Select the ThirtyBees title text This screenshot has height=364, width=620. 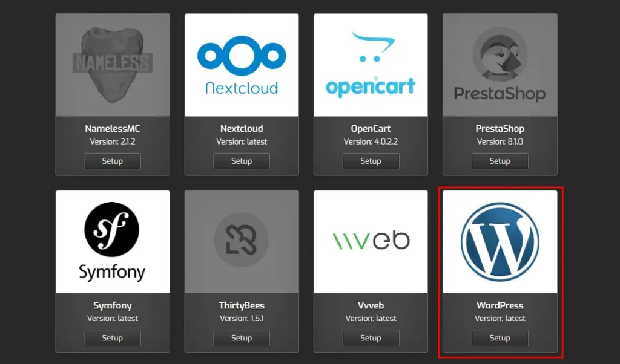242,305
